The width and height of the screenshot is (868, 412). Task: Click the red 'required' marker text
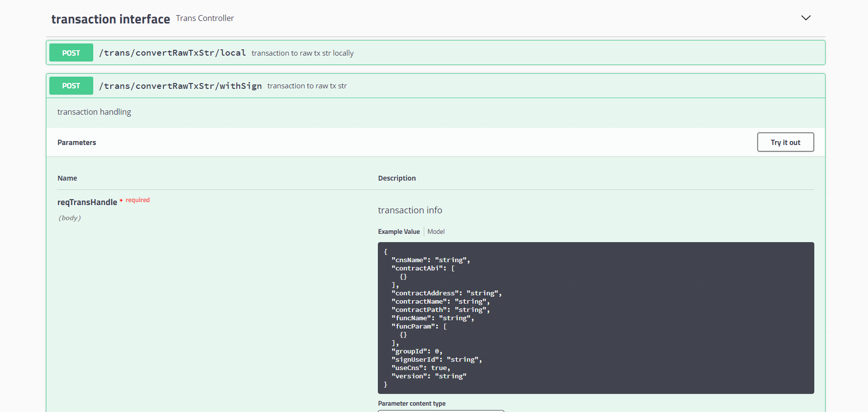pyautogui.click(x=138, y=200)
